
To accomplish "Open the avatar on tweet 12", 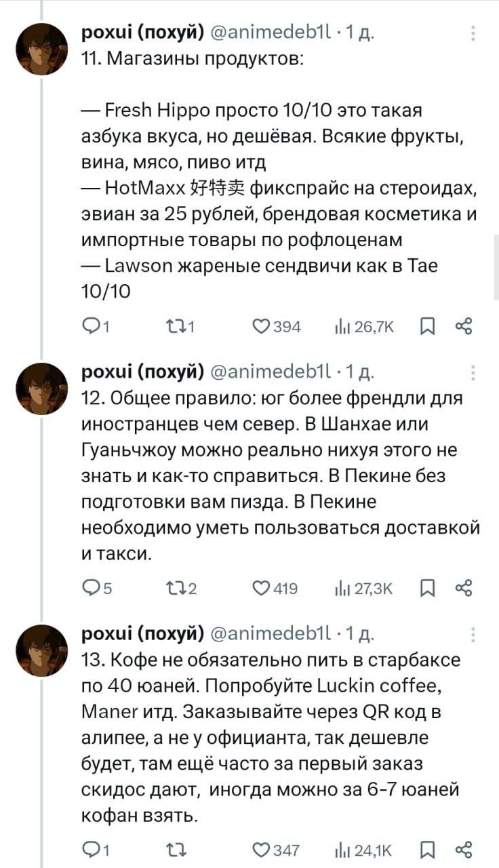I will pyautogui.click(x=41, y=387).
